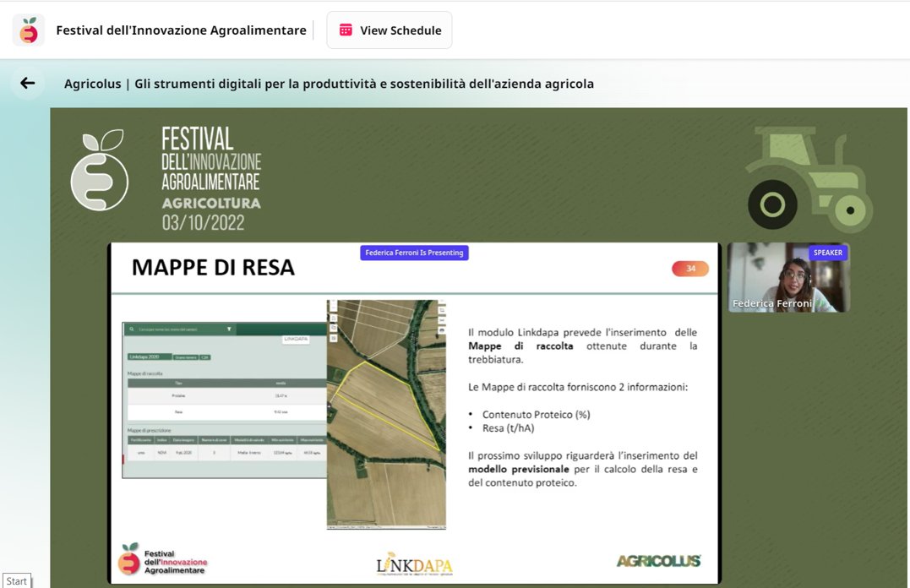Click the white apple logo in banner

point(100,170)
